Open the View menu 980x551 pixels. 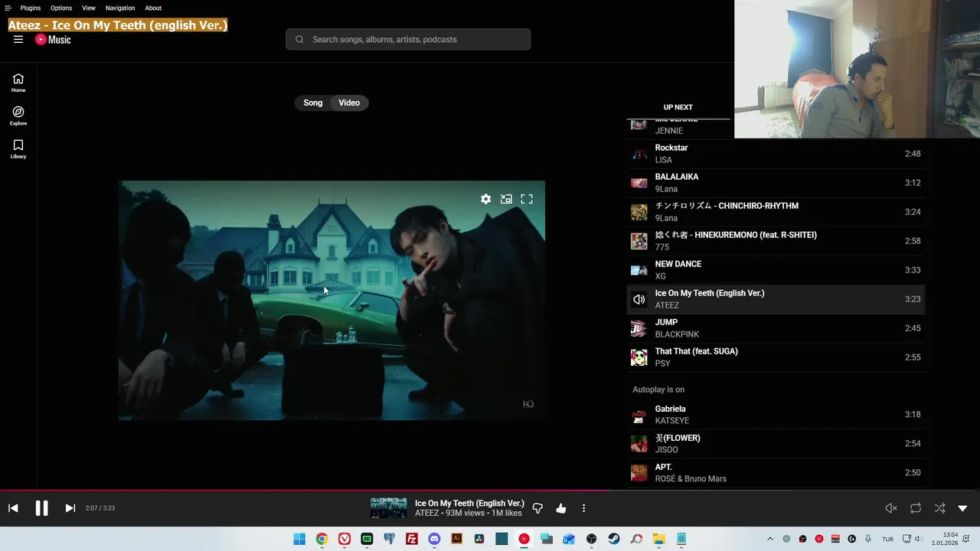pyautogui.click(x=89, y=8)
